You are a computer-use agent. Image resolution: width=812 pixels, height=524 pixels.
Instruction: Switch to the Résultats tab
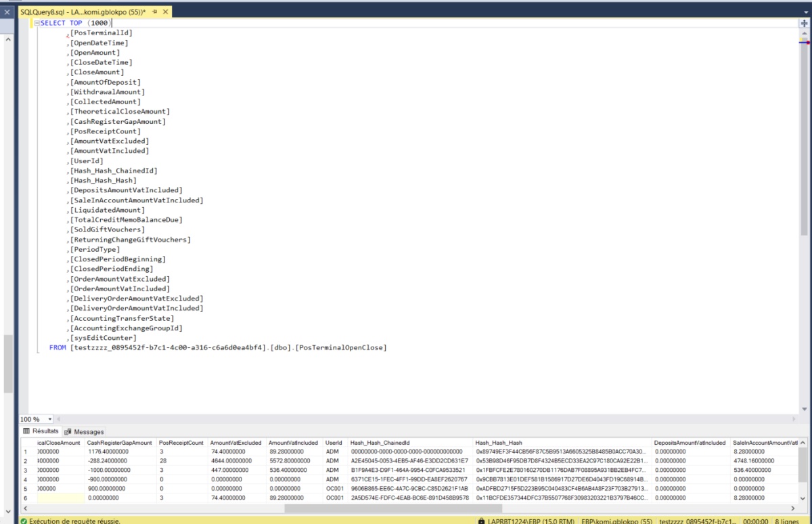pyautogui.click(x=41, y=431)
